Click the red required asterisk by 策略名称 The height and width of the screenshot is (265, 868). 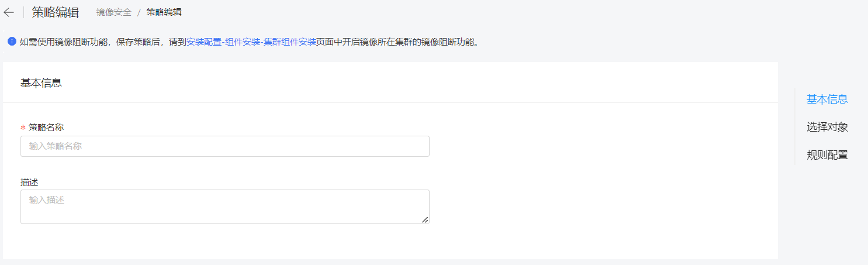tap(23, 128)
